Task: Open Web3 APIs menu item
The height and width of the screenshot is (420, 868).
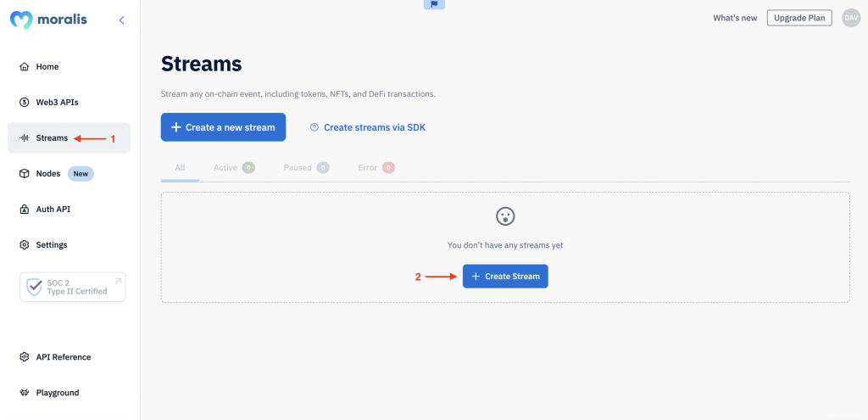Action: point(69,103)
